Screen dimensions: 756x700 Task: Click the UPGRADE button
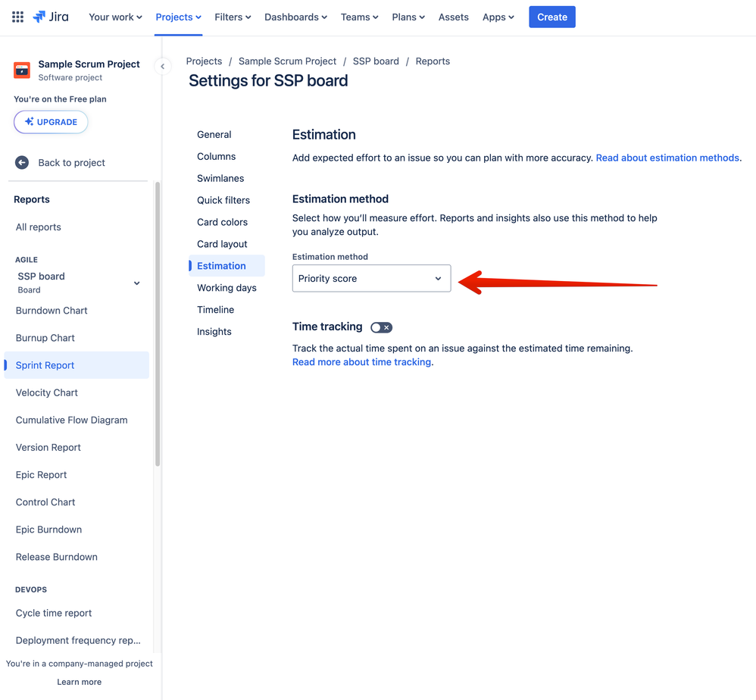51,122
